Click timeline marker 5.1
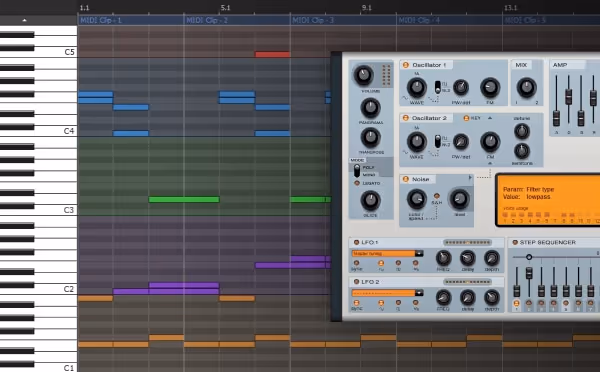600x372 pixels. 225,8
